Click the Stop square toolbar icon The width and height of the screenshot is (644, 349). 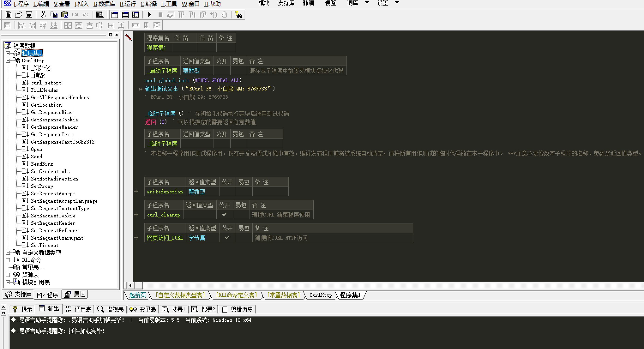[x=160, y=15]
